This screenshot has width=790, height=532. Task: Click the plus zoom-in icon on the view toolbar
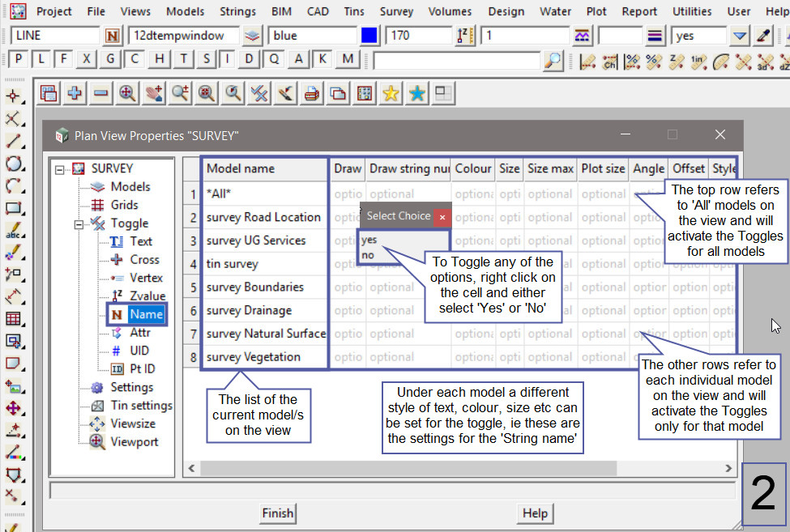tap(75, 93)
